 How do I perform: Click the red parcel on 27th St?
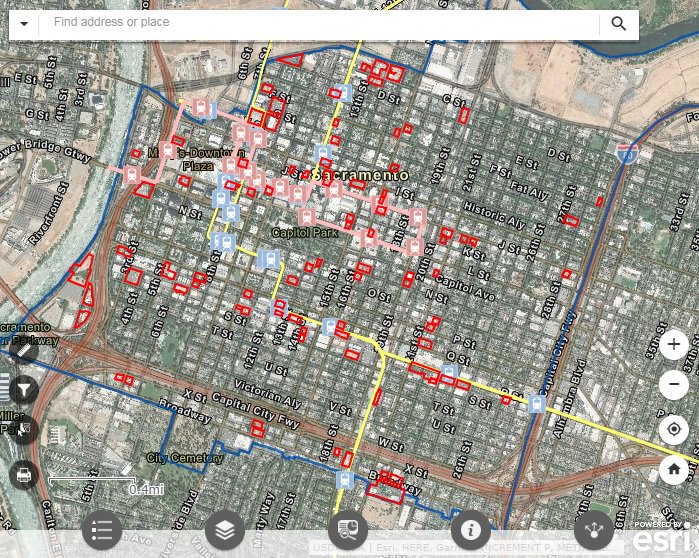pyautogui.click(x=571, y=221)
